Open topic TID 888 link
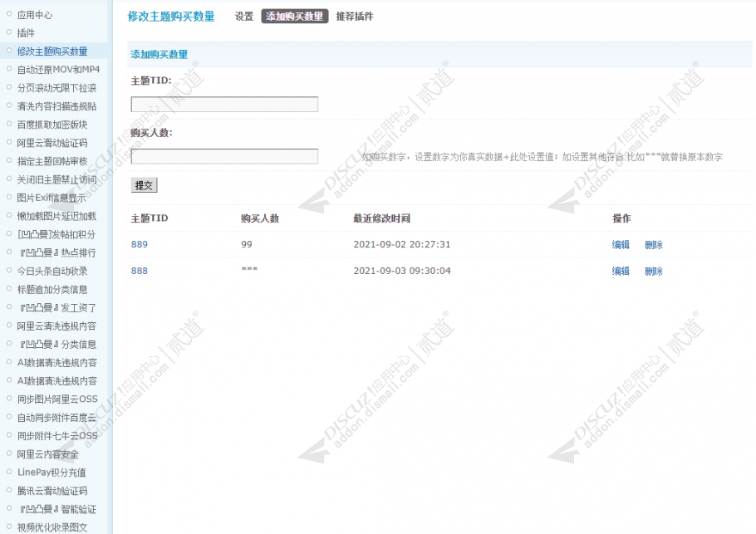This screenshot has height=534, width=756. point(140,271)
